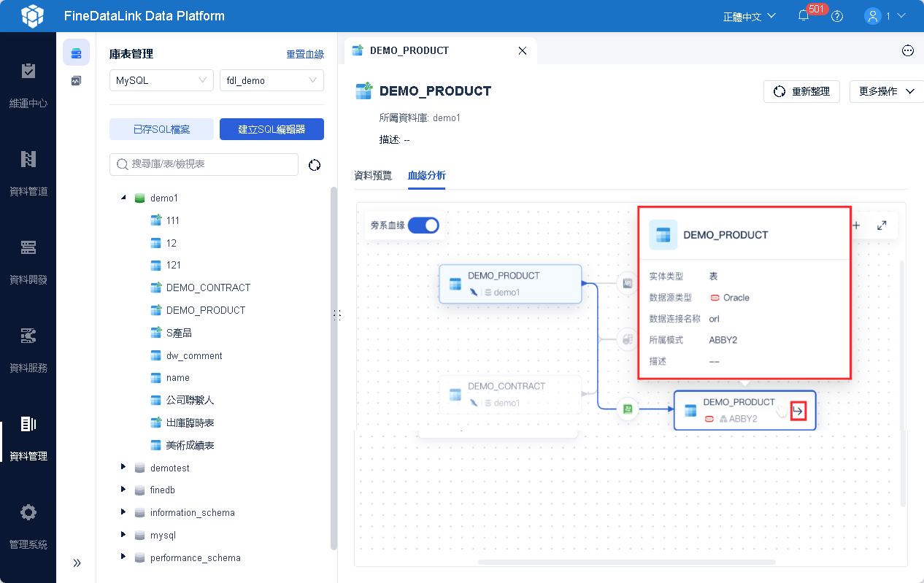This screenshot has width=924, height=583.
Task: Toggle the 旁系血緣 switch
Action: [x=423, y=225]
